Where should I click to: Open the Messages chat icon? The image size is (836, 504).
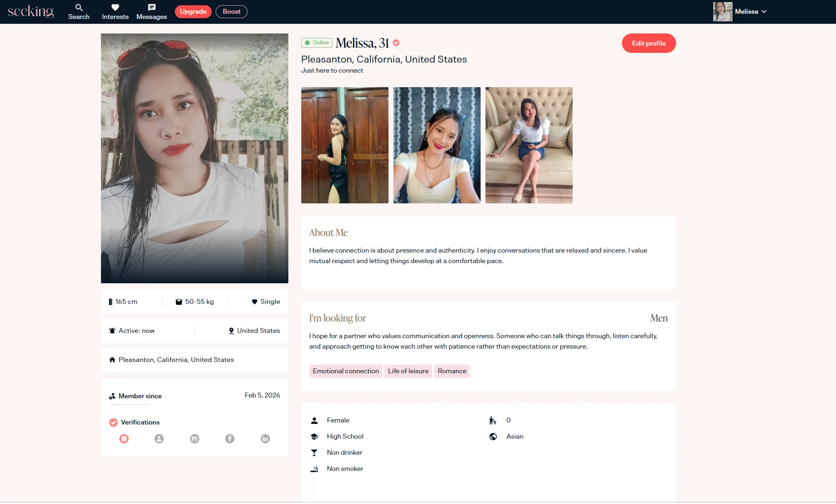tap(151, 8)
